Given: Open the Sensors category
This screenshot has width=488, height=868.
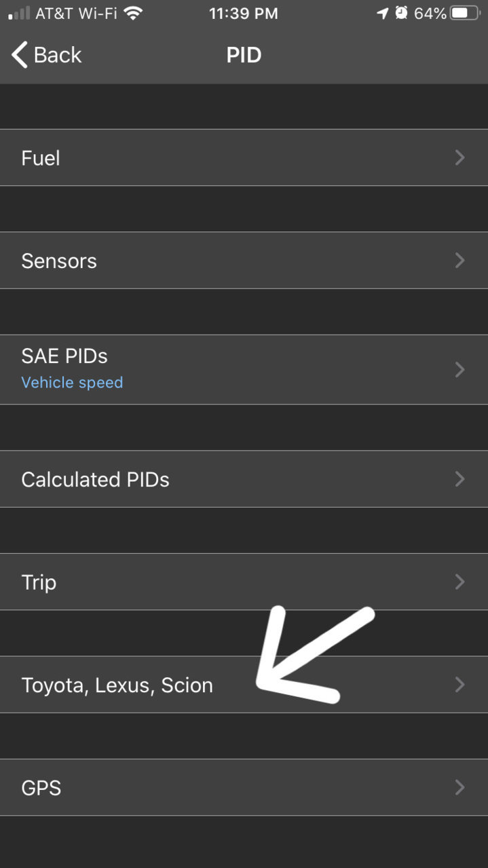Looking at the screenshot, I should coord(244,261).
